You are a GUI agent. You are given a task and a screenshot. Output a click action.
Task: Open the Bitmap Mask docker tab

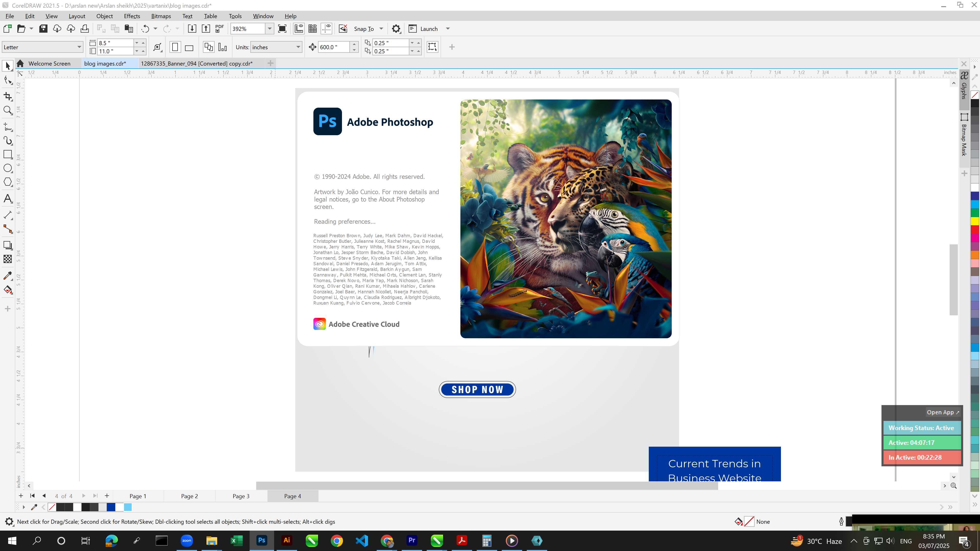pyautogui.click(x=964, y=135)
